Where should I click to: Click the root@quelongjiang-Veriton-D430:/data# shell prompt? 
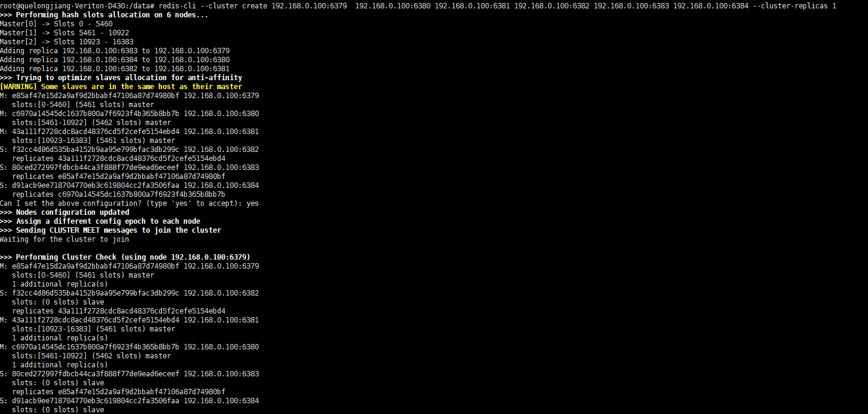78,6
